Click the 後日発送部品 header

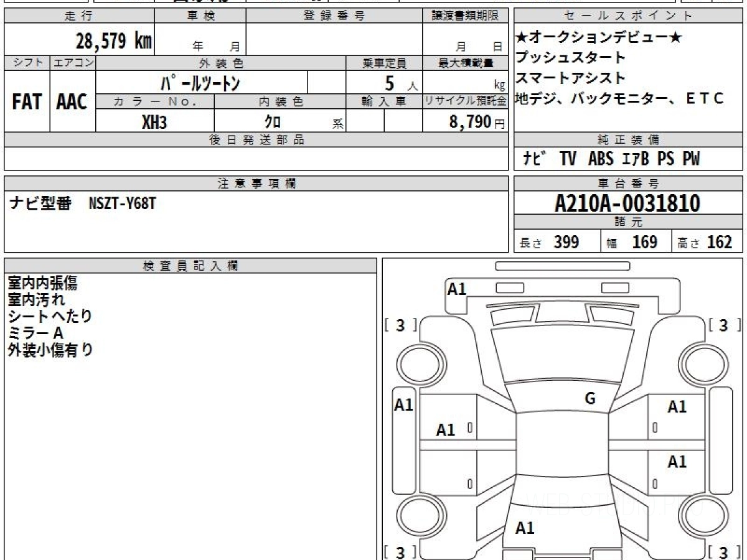256,140
